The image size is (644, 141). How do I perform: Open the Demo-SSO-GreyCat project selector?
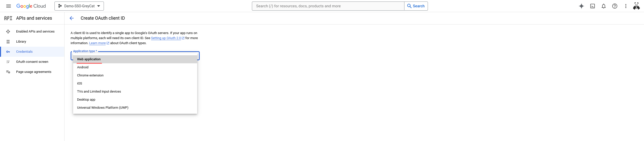[x=79, y=6]
